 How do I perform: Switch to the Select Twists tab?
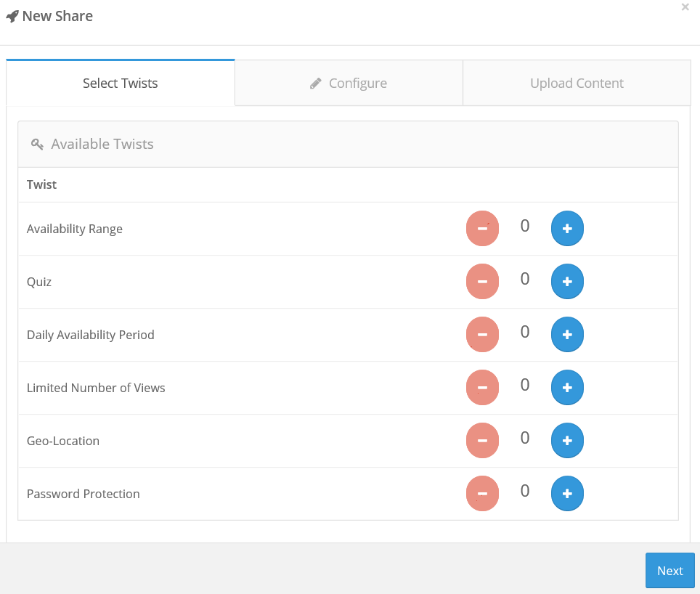click(x=121, y=83)
